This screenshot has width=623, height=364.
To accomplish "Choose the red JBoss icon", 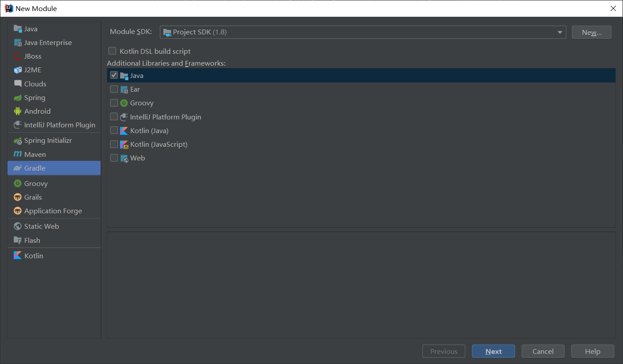I will pos(18,56).
